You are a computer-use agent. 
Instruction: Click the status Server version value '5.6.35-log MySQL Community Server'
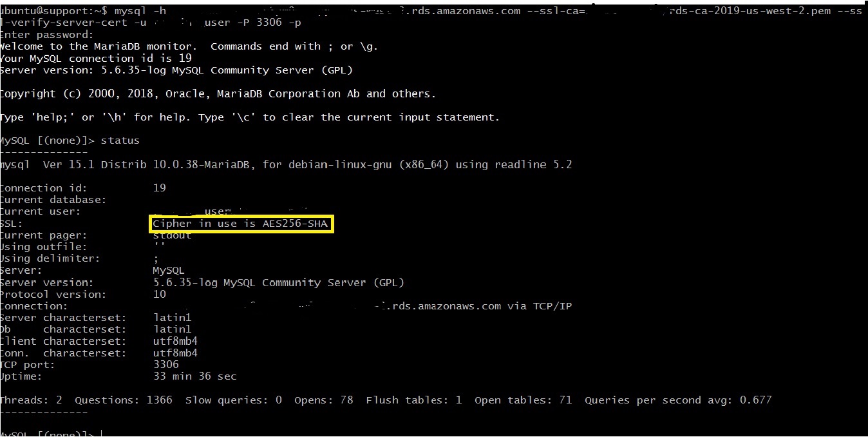pyautogui.click(x=278, y=282)
